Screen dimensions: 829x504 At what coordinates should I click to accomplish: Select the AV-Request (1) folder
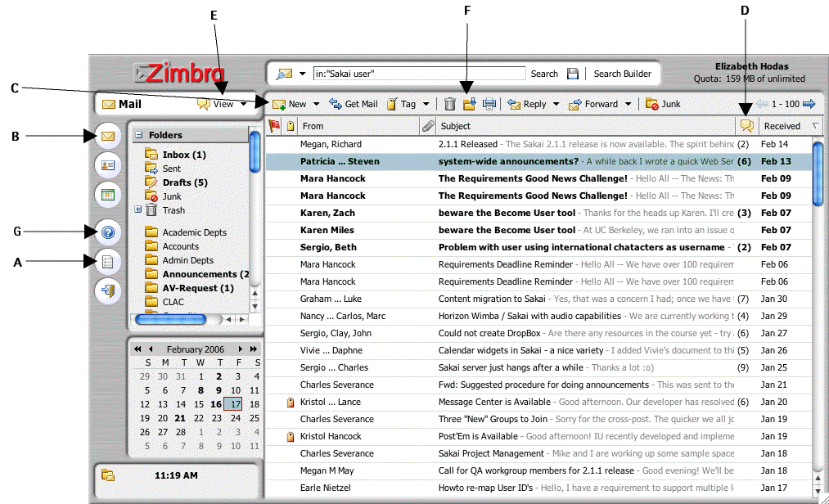click(x=189, y=288)
